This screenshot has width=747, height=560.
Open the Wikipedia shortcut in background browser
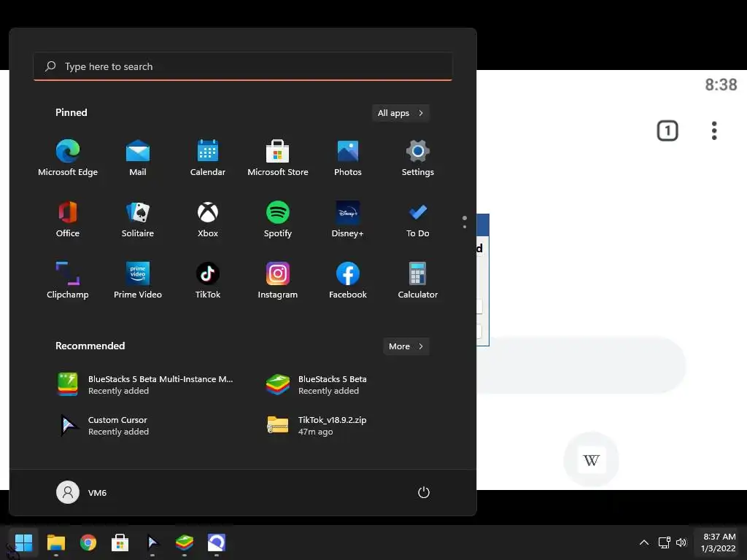pyautogui.click(x=591, y=460)
